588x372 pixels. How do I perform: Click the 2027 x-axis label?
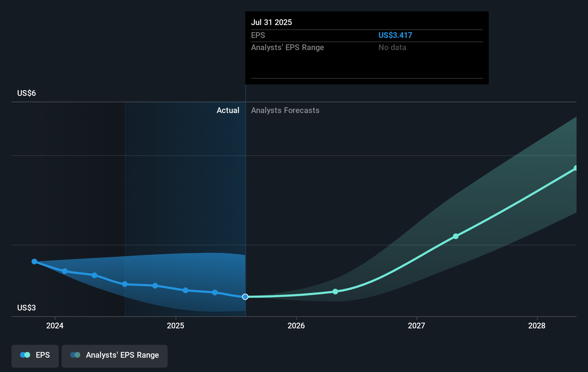[x=416, y=325]
